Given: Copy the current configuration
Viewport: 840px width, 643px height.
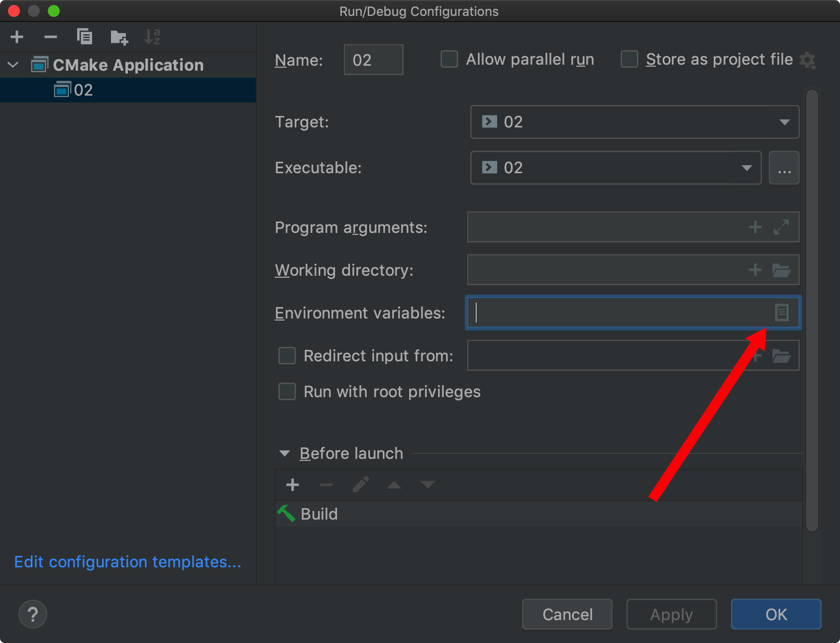Looking at the screenshot, I should [x=84, y=36].
